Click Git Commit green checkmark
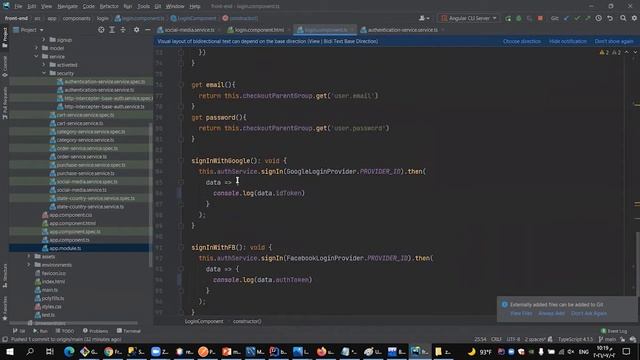 coord(577,18)
